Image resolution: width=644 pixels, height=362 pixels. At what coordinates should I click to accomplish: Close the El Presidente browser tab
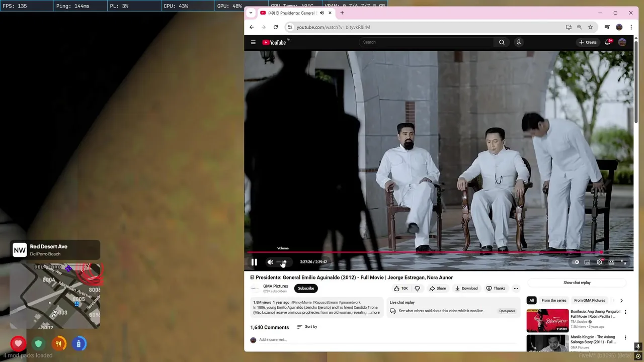pos(330,13)
